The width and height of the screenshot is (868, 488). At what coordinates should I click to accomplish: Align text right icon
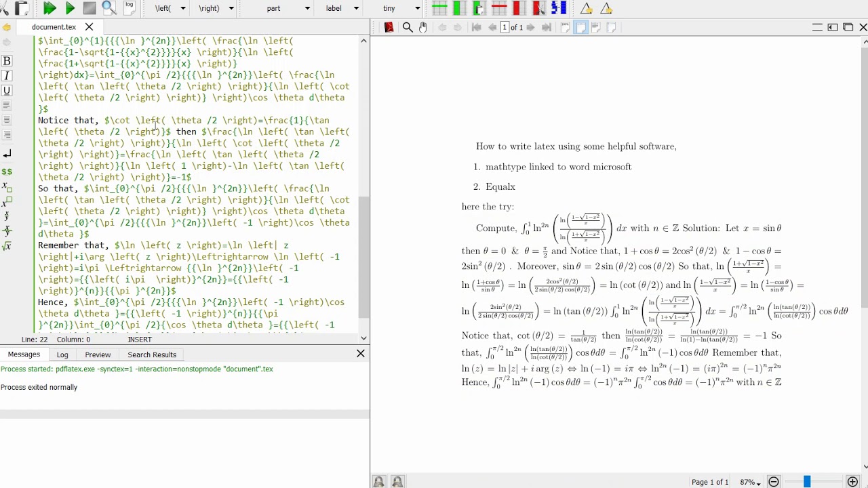tap(7, 135)
